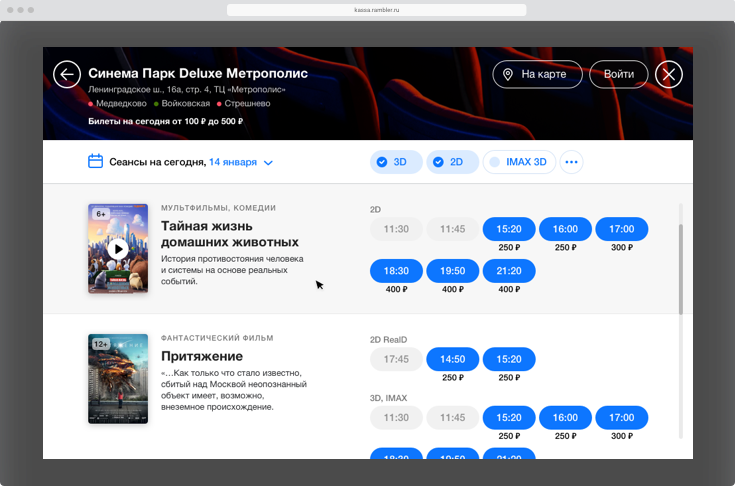
Task: Click the 'Синема Парк Deluxe Метрополис' heading
Action: pos(198,73)
